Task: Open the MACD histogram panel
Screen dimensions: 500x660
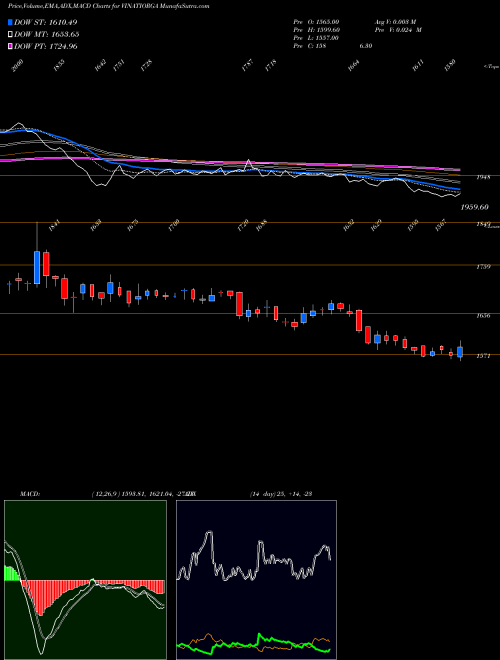Action: (x=85, y=580)
